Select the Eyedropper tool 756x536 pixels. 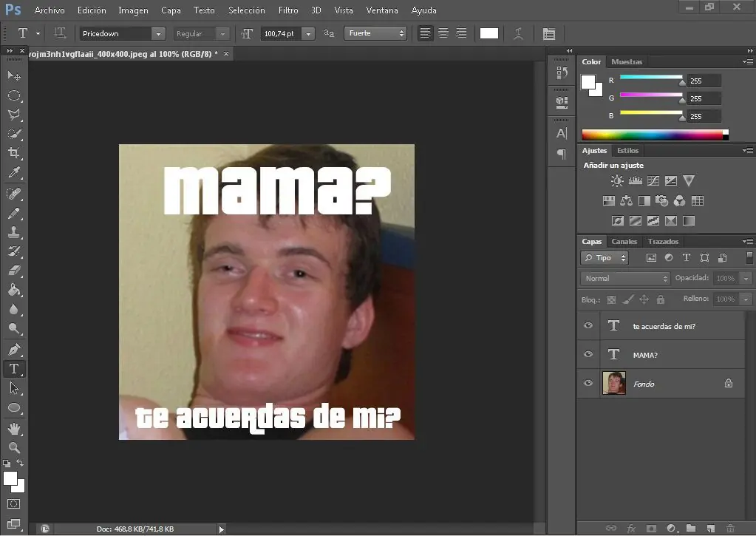[x=14, y=173]
